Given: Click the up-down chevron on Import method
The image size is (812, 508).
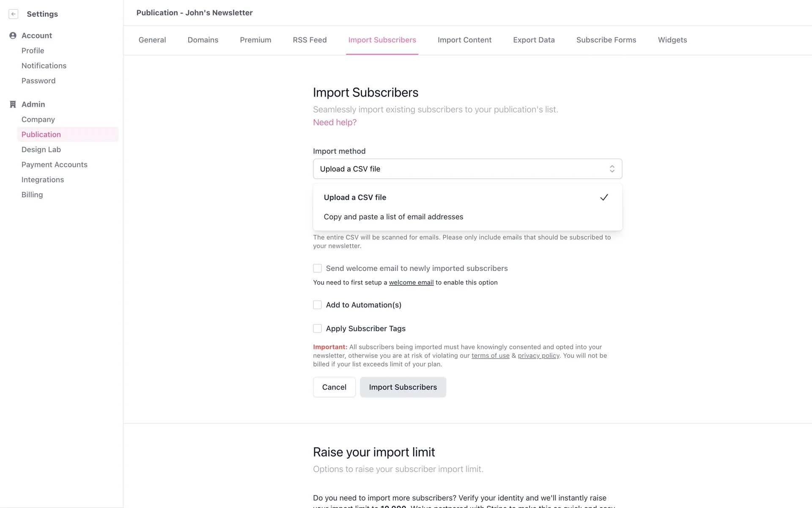Looking at the screenshot, I should (612, 169).
